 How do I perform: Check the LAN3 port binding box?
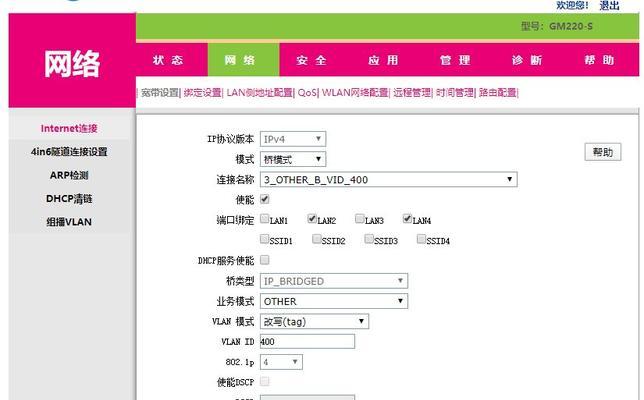point(360,218)
